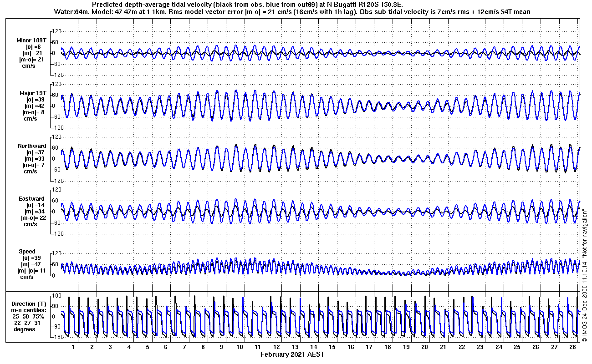This screenshot has width=592, height=364.
Task: Click day 24 on the date axis
Action: 499,347
